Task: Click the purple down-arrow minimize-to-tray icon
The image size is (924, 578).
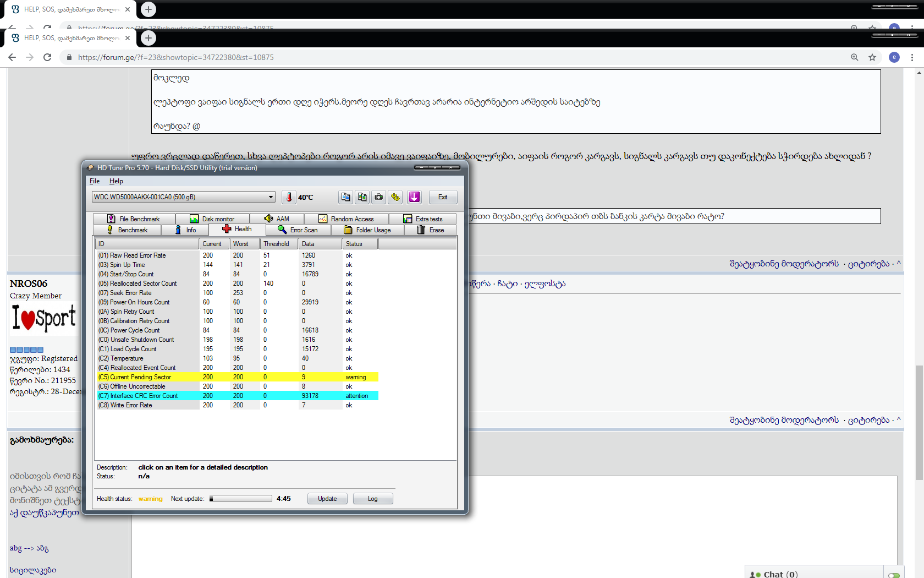Action: point(414,197)
